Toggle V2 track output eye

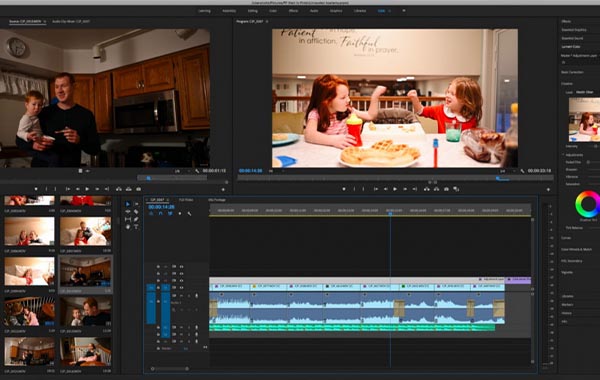tap(181, 281)
